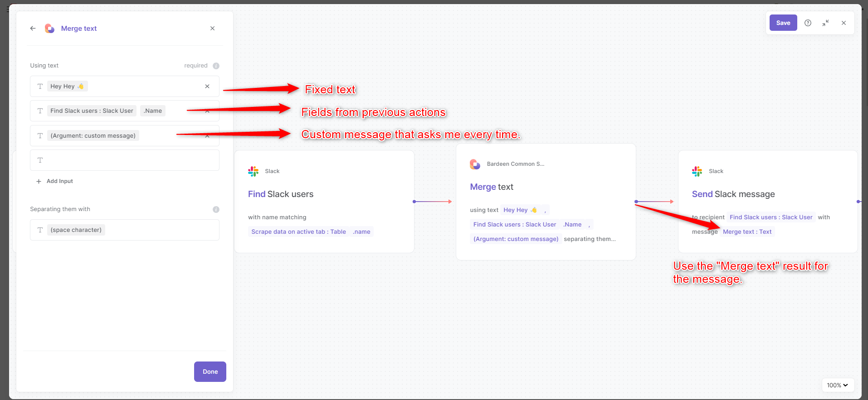Click the plus icon next to Add Input
868x400 pixels.
click(x=39, y=181)
